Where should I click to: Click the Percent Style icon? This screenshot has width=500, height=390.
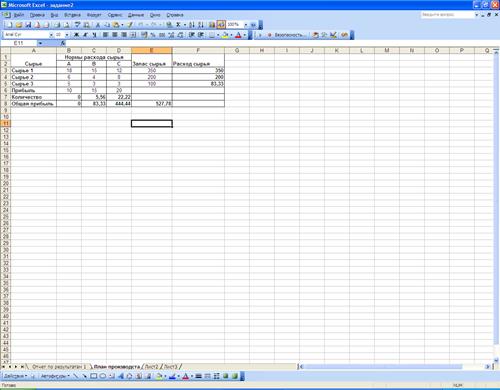tap(153, 35)
